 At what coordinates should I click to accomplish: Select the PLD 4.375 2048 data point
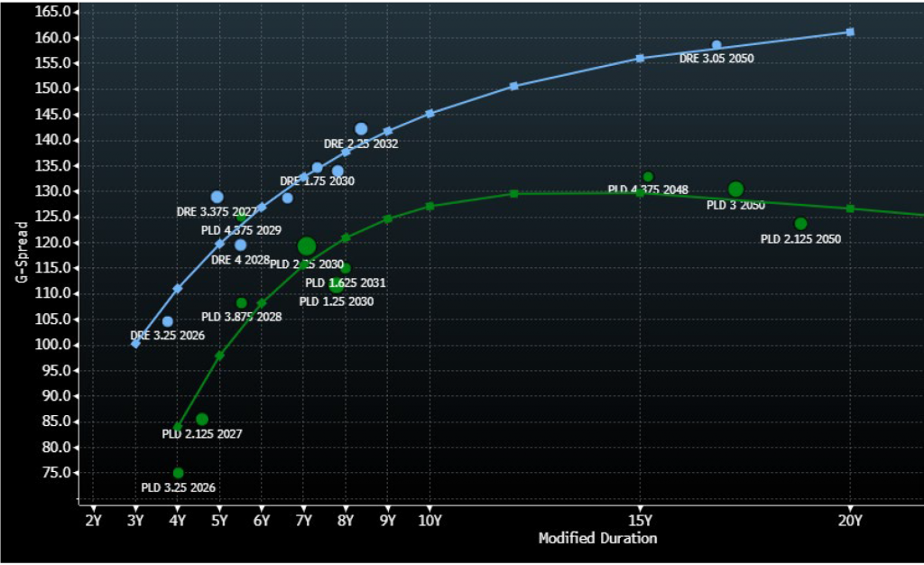pyautogui.click(x=648, y=177)
